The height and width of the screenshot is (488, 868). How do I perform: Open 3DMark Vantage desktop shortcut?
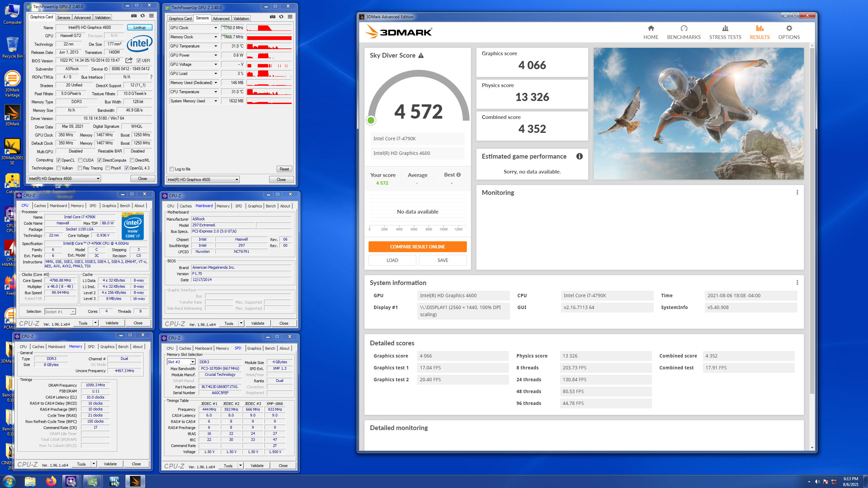(x=12, y=84)
